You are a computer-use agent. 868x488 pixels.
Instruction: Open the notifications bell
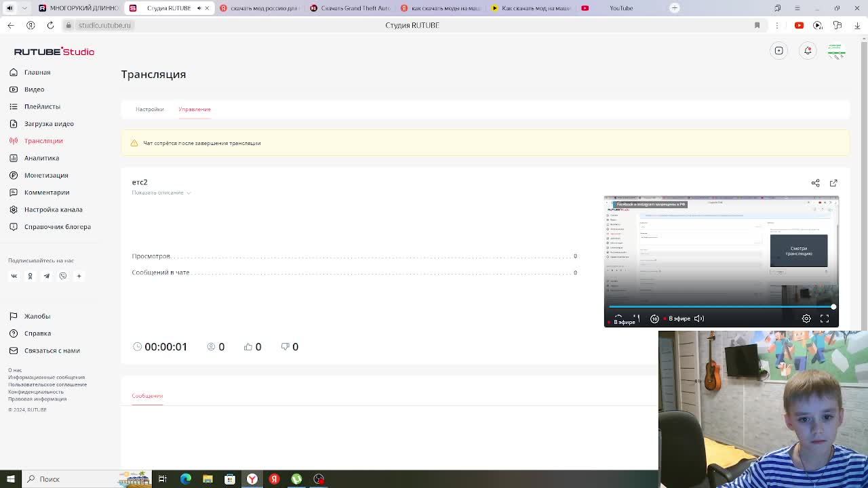(x=808, y=51)
